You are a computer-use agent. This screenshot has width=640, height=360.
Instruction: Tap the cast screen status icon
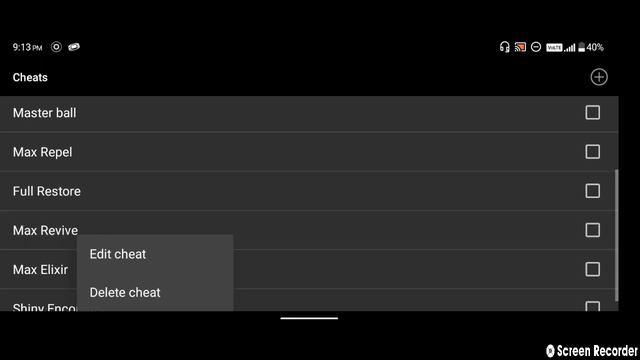coord(520,47)
